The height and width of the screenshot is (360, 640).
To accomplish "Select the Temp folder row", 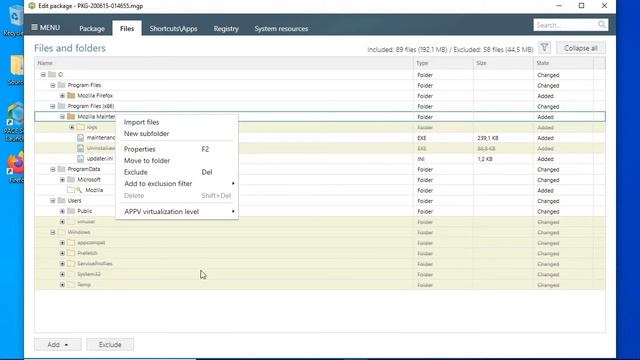I will coord(320,284).
